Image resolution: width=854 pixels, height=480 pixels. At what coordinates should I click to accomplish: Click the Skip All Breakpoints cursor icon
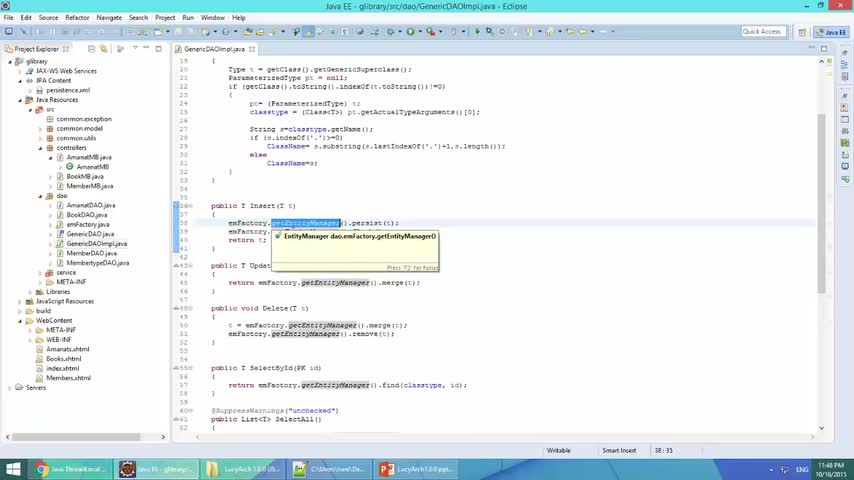(23, 32)
